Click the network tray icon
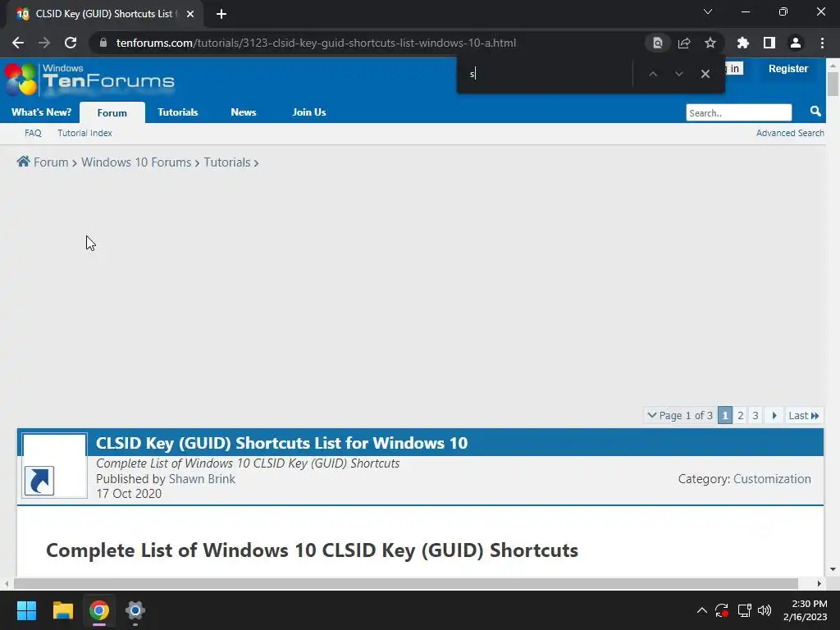The height and width of the screenshot is (630, 840). pyautogui.click(x=744, y=610)
